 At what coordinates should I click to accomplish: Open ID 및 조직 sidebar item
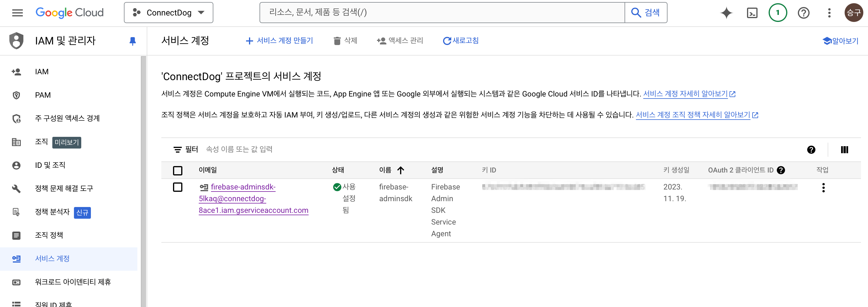[x=69, y=165]
